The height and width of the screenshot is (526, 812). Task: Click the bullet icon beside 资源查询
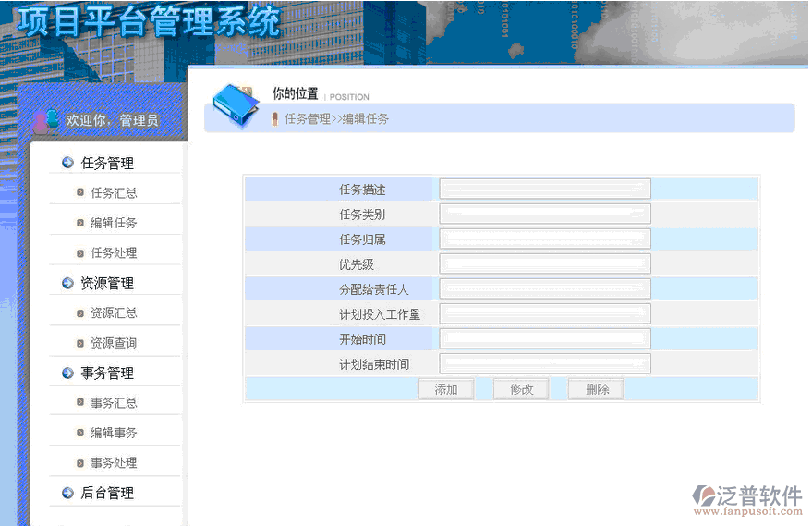(x=80, y=343)
